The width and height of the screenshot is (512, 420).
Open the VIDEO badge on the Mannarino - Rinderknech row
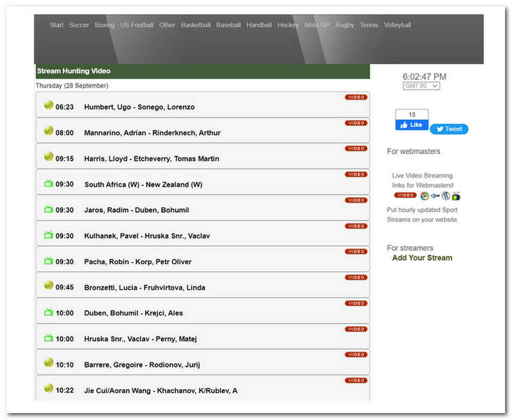click(x=356, y=123)
